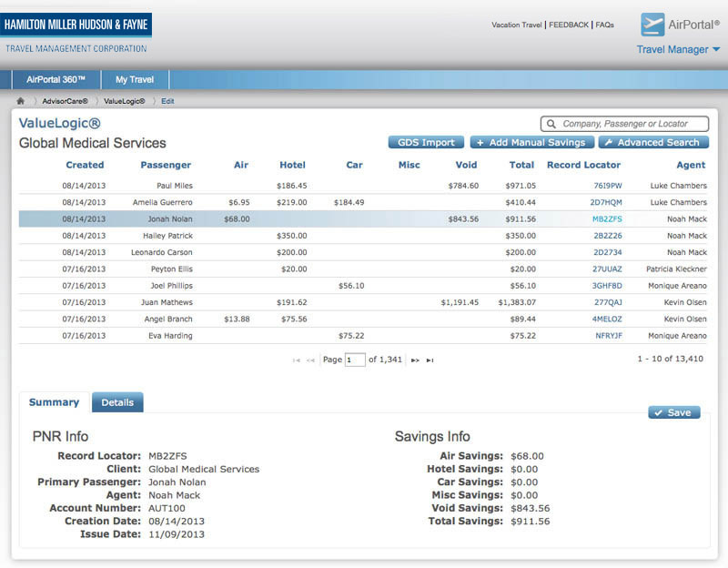
Task: Select the Leonardo Carson row
Action: [363, 253]
